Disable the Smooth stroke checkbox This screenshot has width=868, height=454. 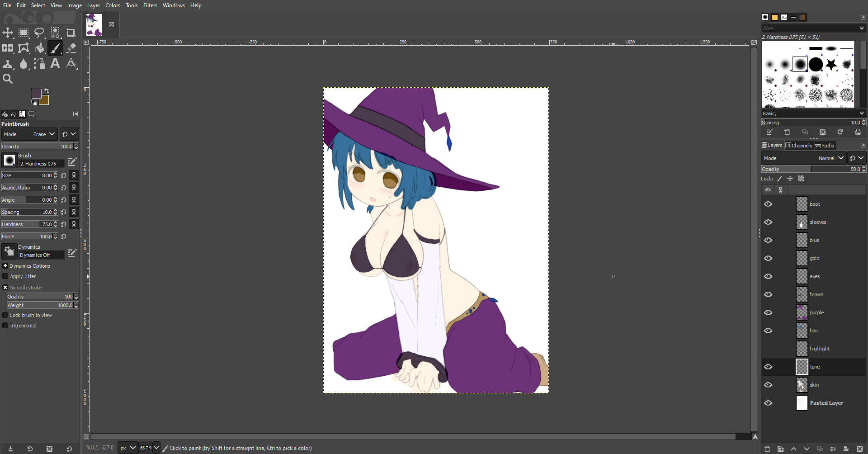[x=5, y=288]
